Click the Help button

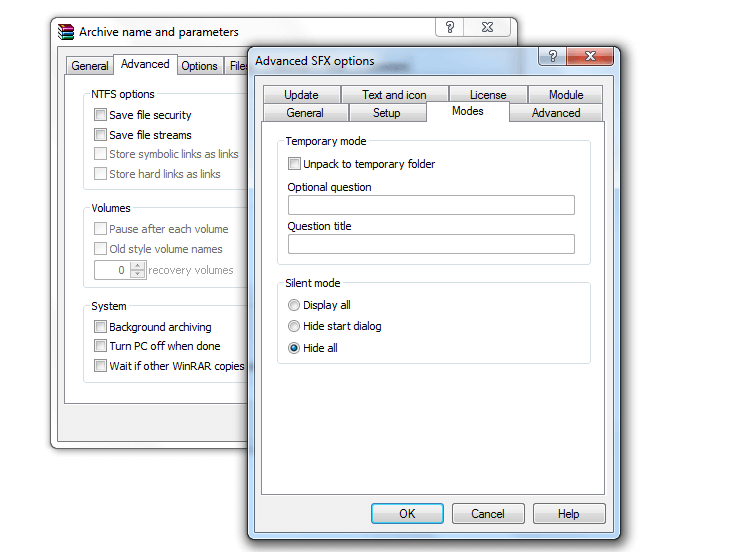tap(569, 514)
